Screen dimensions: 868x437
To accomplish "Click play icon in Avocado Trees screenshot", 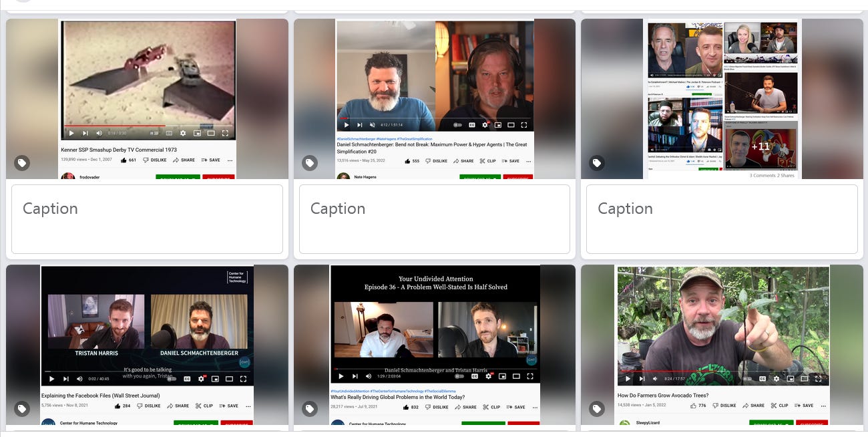I will pyautogui.click(x=628, y=379).
